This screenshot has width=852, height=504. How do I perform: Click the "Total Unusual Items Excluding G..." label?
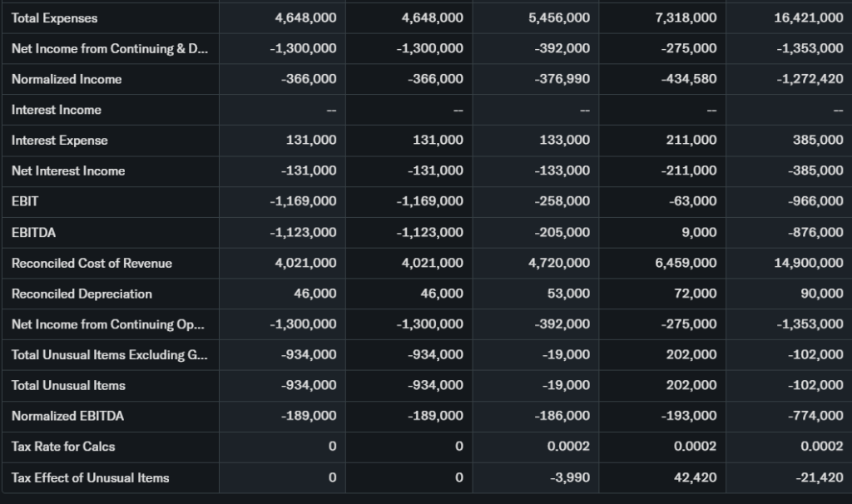109,355
